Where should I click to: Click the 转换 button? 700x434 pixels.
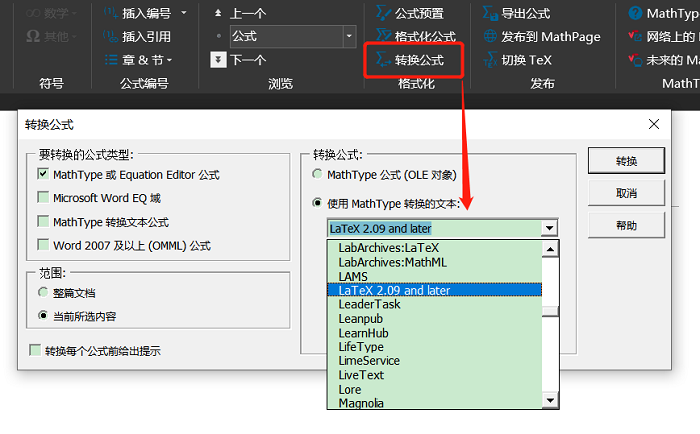626,161
